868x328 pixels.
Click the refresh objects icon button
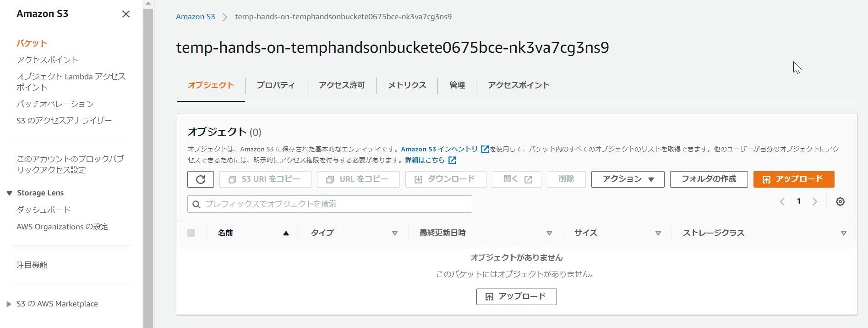coord(201,179)
